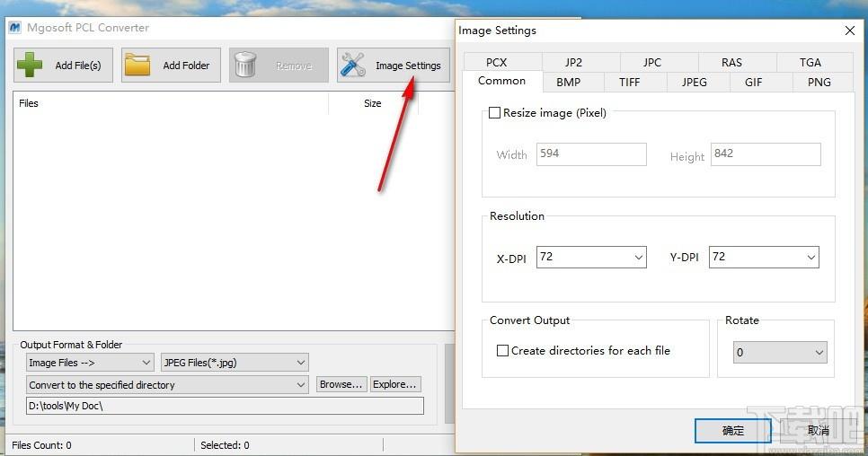Viewport: 868px width, 456px height.
Task: Click the output path field D:\tools\My Doc\
Action: pyautogui.click(x=225, y=406)
